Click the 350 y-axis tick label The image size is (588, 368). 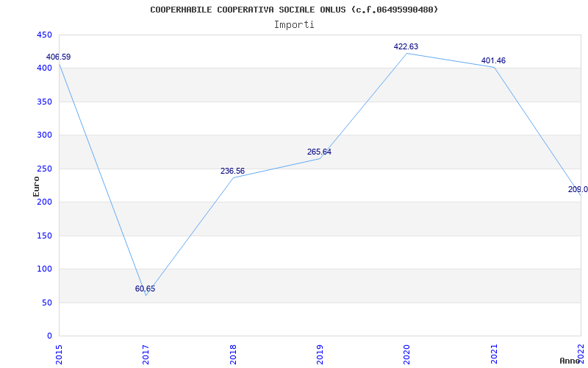pos(44,102)
